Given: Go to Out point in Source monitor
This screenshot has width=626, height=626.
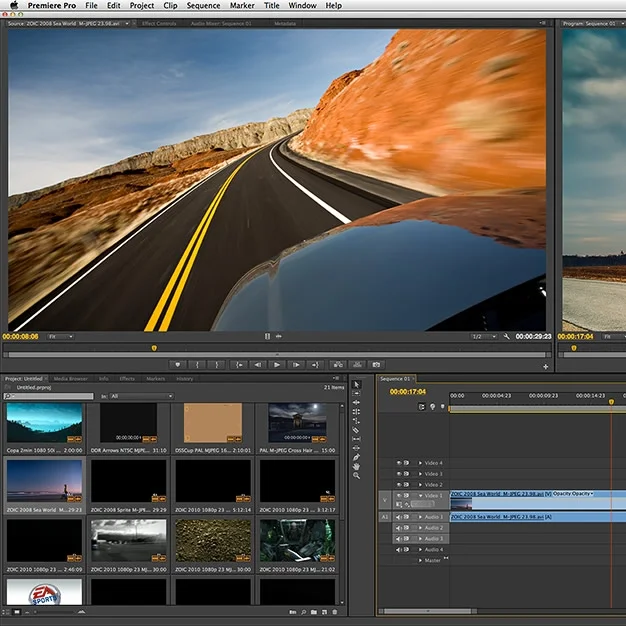Looking at the screenshot, I should (315, 365).
